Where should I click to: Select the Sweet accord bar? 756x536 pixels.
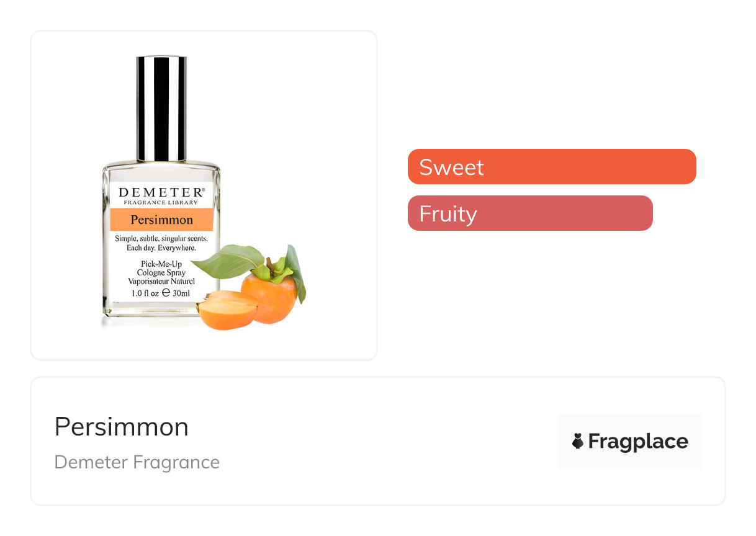click(x=551, y=167)
